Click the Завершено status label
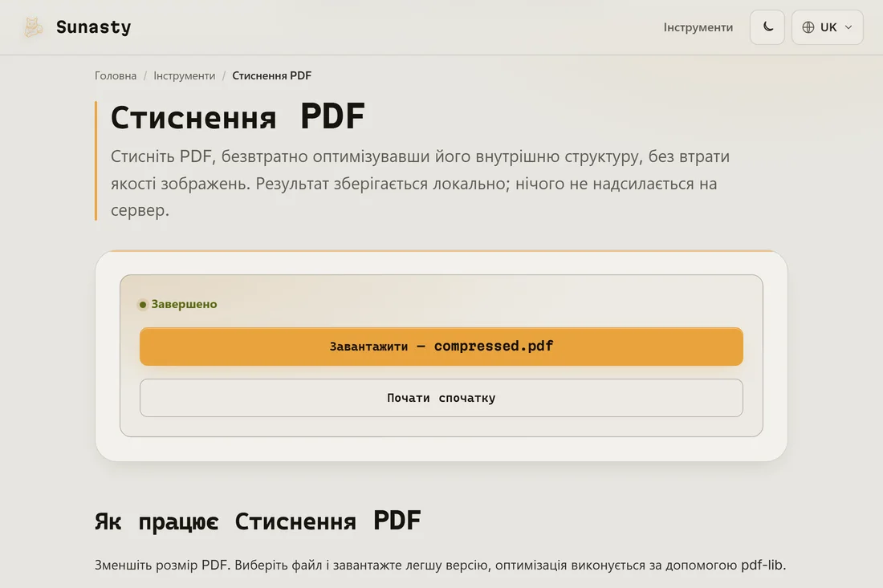 184,304
